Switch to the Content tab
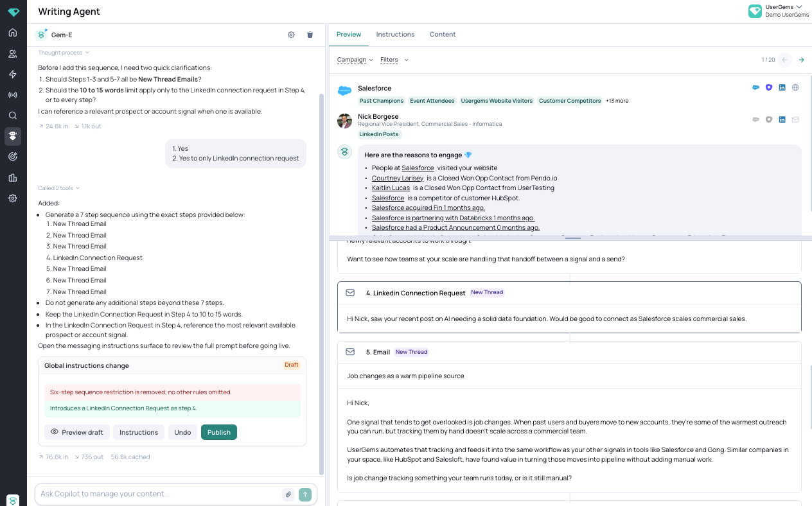Screen dimensions: 812x506 443,35
